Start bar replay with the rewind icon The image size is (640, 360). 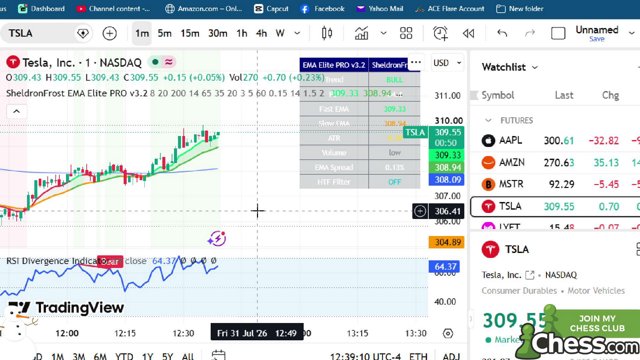tap(468, 33)
